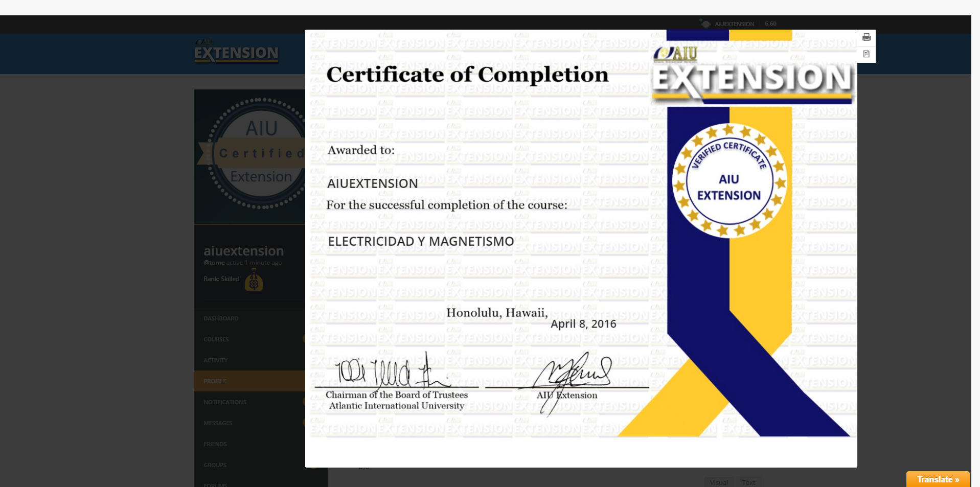980x487 pixels.
Task: Open the Groups sidebar item
Action: [x=215, y=465]
